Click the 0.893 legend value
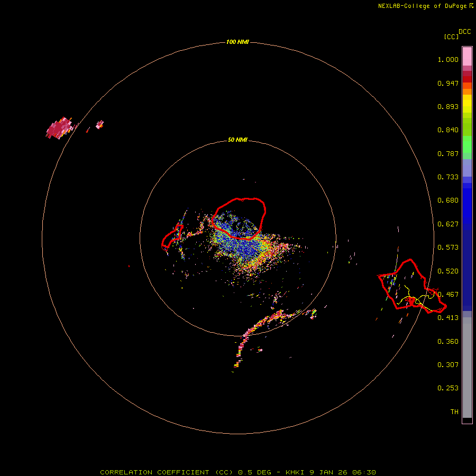The width and height of the screenshot is (476, 476). coord(448,106)
